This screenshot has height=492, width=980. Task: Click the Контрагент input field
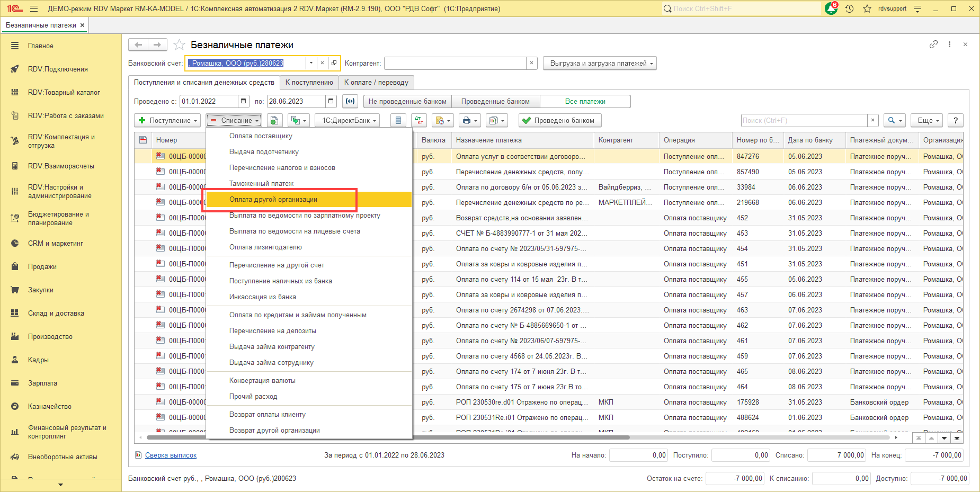click(x=455, y=64)
